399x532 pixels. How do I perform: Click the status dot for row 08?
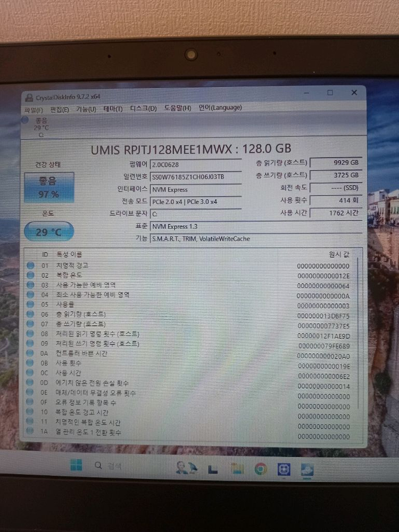30,334
